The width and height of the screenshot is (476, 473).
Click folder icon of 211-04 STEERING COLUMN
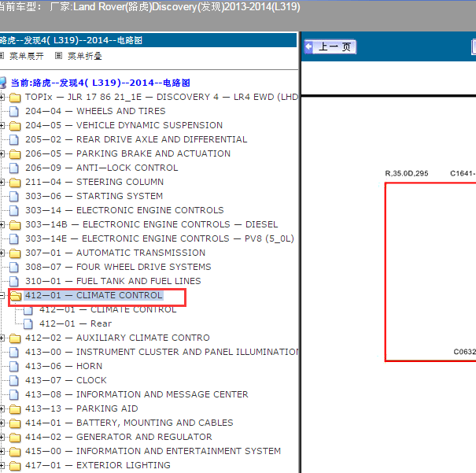pos(15,182)
